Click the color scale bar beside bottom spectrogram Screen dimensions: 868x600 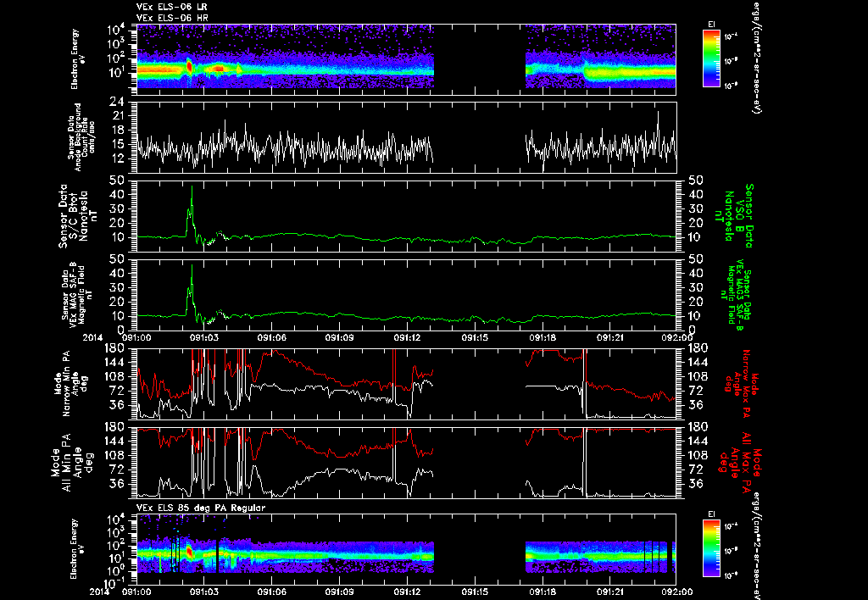711,548
